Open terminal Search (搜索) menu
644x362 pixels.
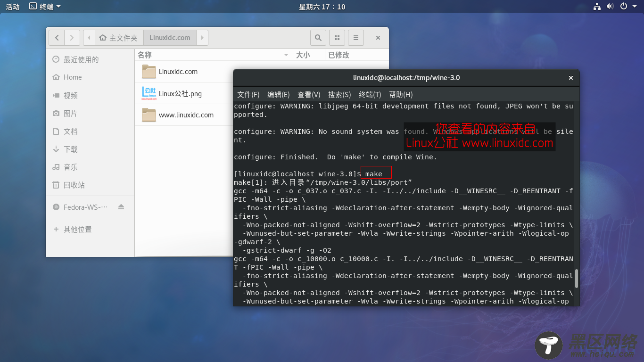[339, 94]
